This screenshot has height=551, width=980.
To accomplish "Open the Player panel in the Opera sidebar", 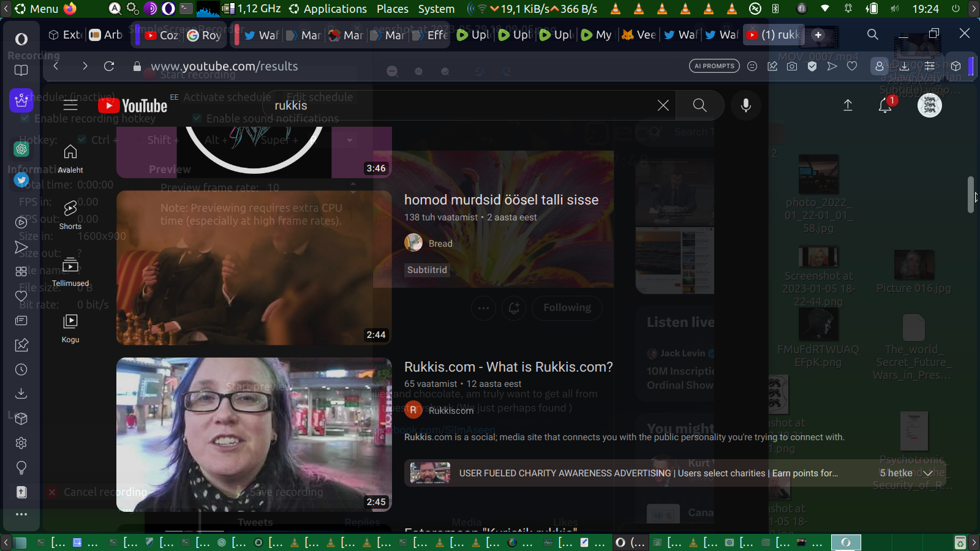I will click(x=21, y=222).
